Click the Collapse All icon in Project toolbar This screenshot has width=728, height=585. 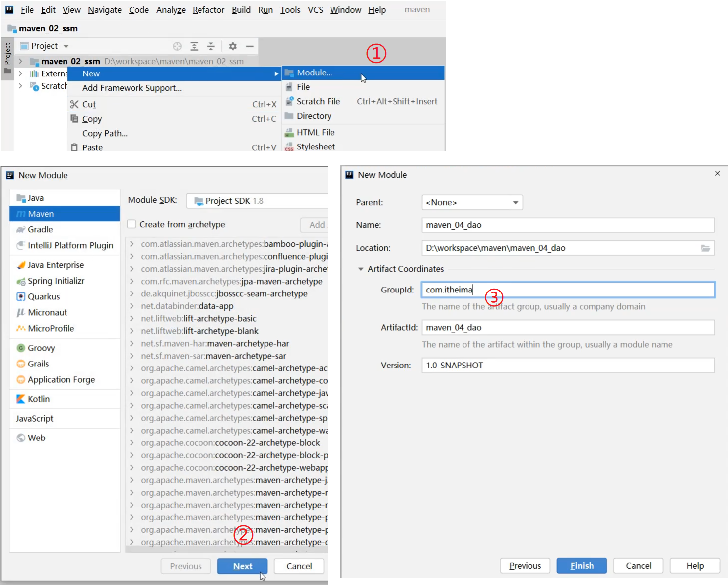pos(211,46)
